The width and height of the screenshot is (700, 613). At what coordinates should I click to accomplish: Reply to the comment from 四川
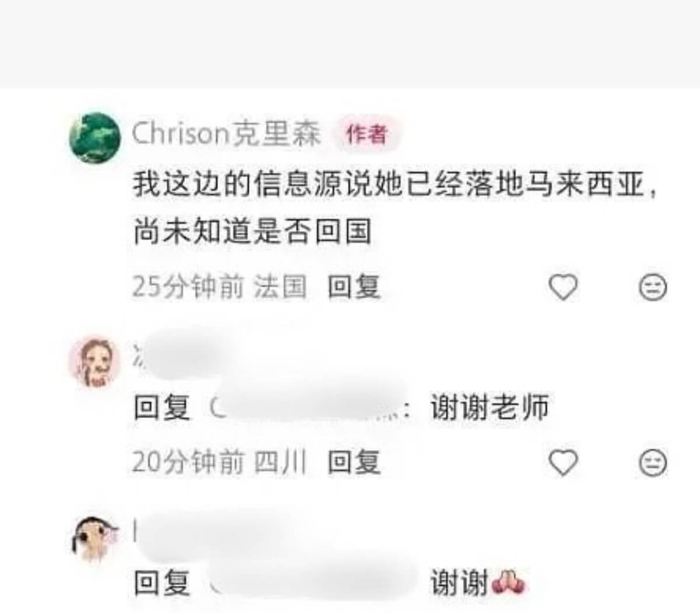pyautogui.click(x=354, y=463)
